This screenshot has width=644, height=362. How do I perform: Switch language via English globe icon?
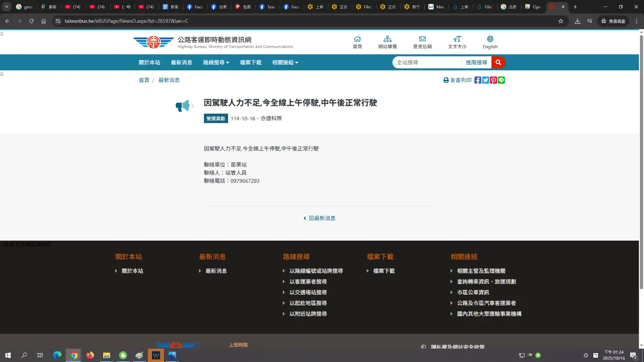pyautogui.click(x=490, y=42)
